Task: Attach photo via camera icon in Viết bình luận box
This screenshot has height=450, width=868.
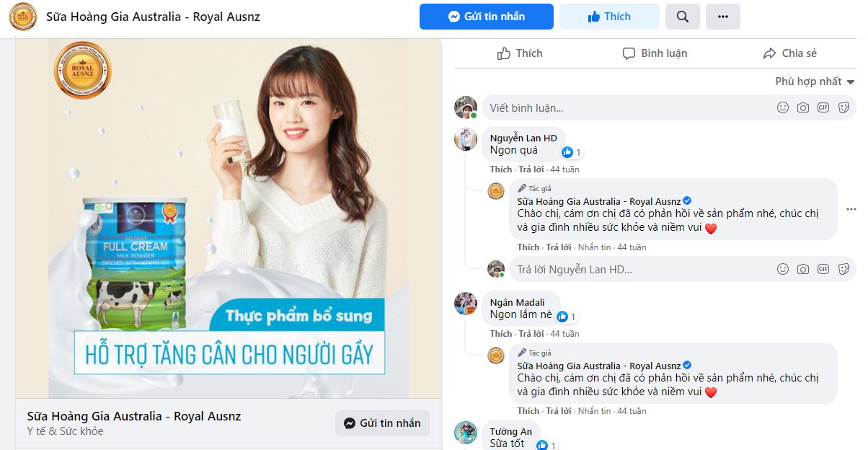Action: pos(803,108)
